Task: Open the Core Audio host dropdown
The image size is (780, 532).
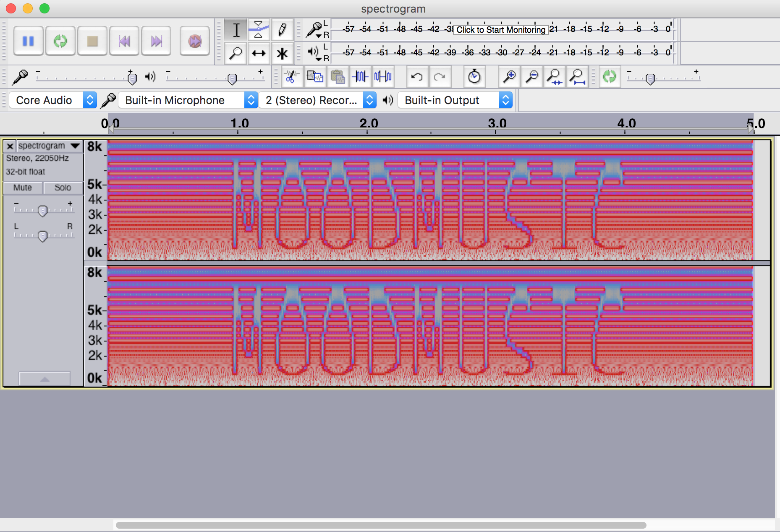Action: [53, 100]
